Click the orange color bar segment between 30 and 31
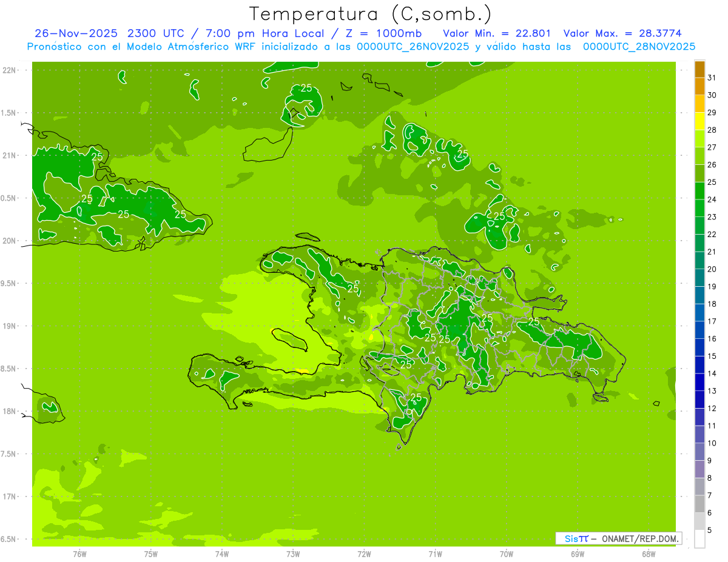 tap(699, 87)
